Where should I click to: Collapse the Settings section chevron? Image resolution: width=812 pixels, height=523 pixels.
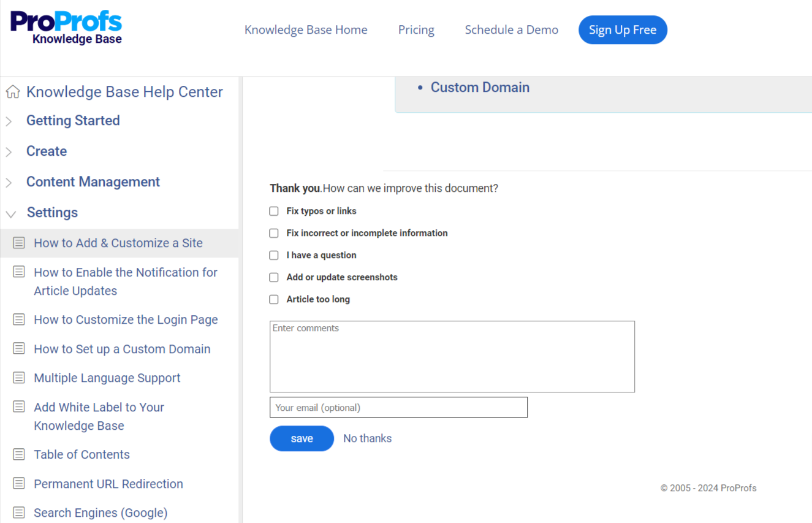10,214
